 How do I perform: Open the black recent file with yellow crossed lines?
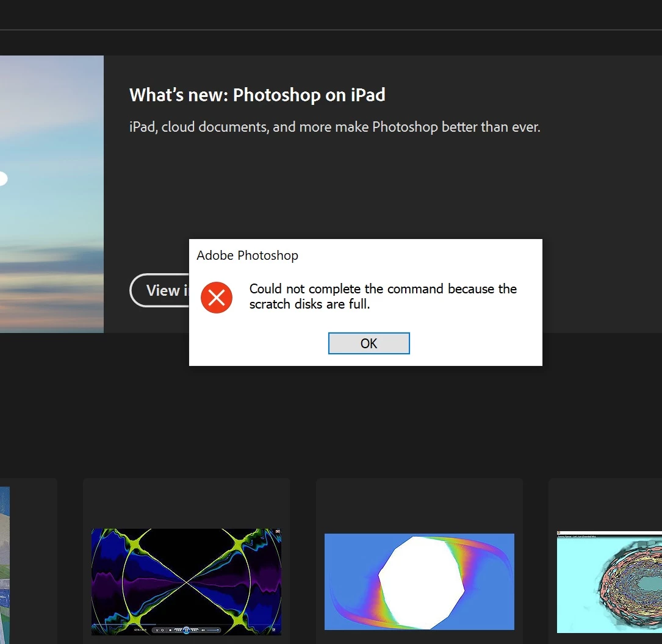pyautogui.click(x=186, y=582)
